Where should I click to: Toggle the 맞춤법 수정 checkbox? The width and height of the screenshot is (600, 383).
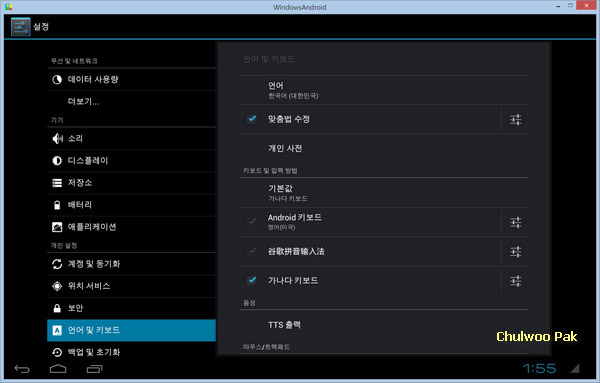coord(252,119)
